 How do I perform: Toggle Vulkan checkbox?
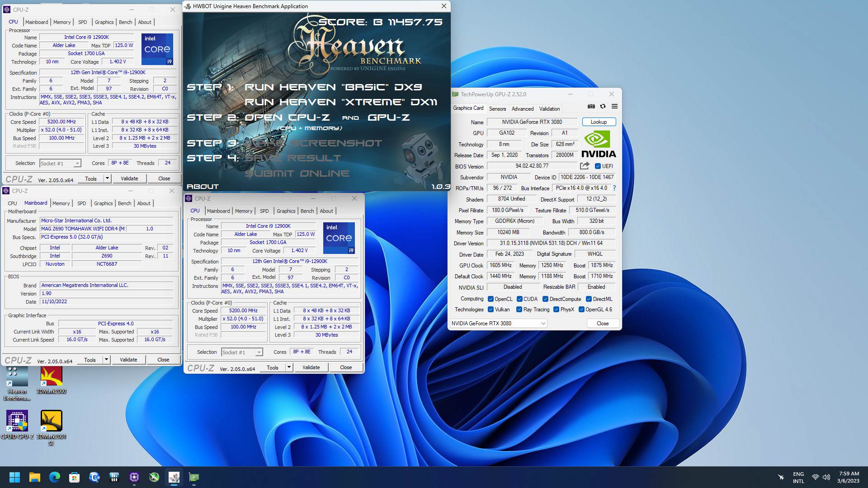[x=491, y=310]
